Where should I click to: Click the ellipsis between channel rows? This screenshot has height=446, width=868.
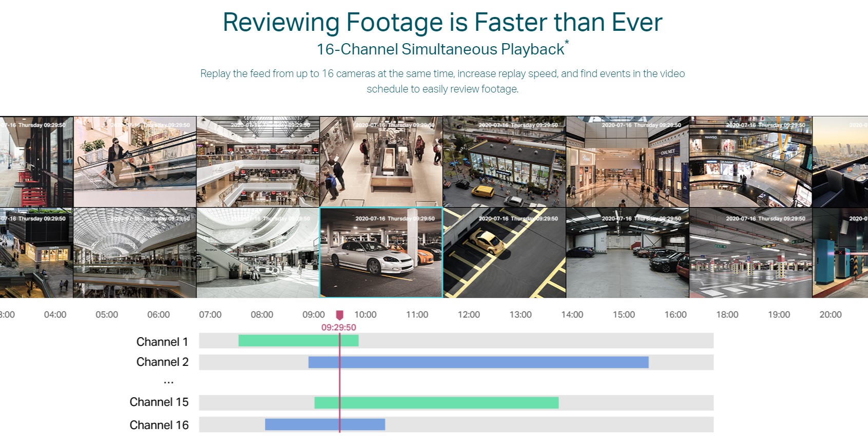click(169, 382)
